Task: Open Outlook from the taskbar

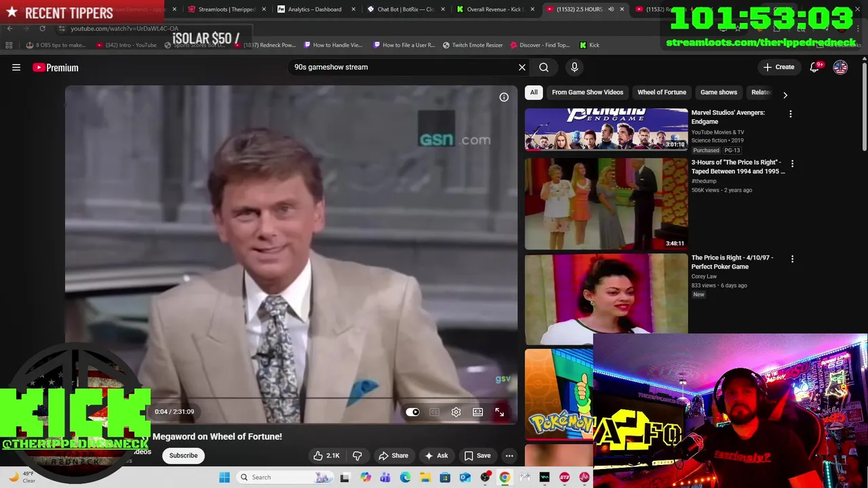Action: (x=465, y=477)
